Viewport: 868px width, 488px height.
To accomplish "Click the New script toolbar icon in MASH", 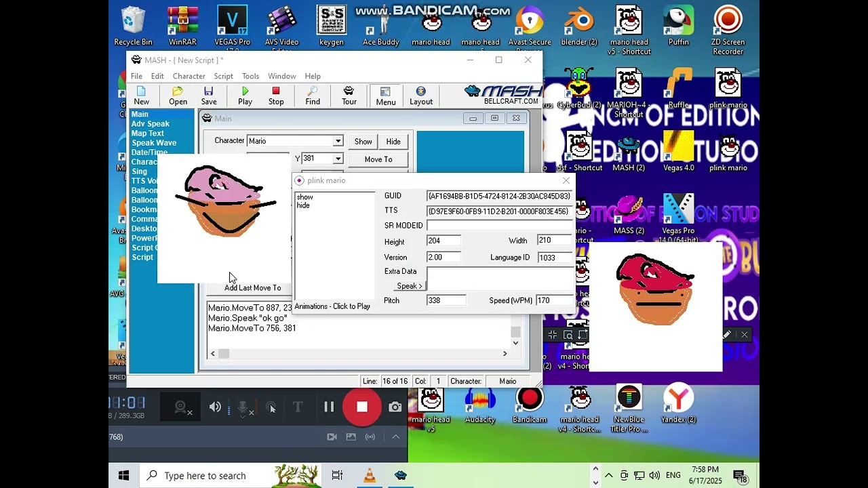I will [x=141, y=96].
